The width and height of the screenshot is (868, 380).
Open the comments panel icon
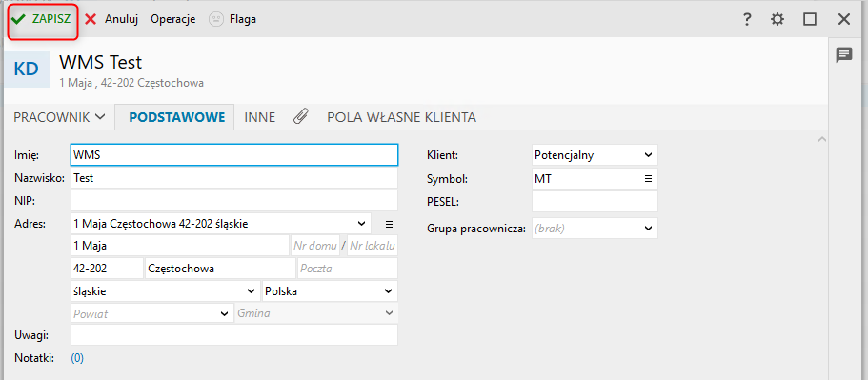[x=843, y=54]
